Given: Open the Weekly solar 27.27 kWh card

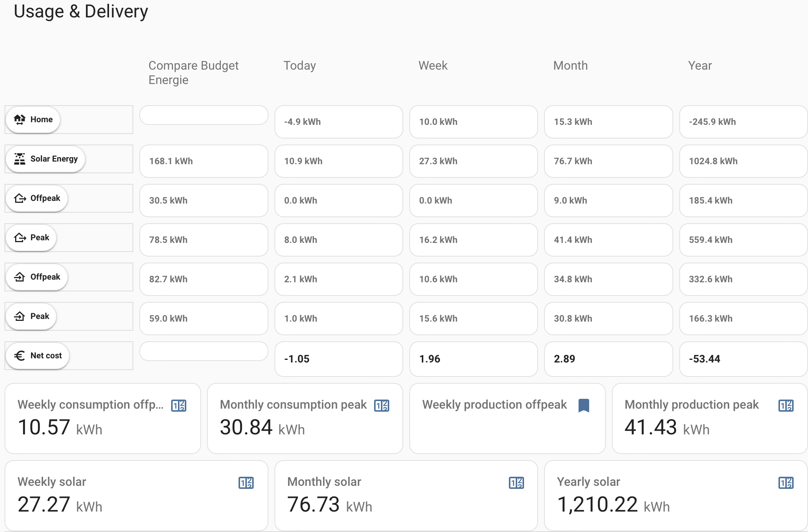Looking at the screenshot, I should pyautogui.click(x=136, y=496).
